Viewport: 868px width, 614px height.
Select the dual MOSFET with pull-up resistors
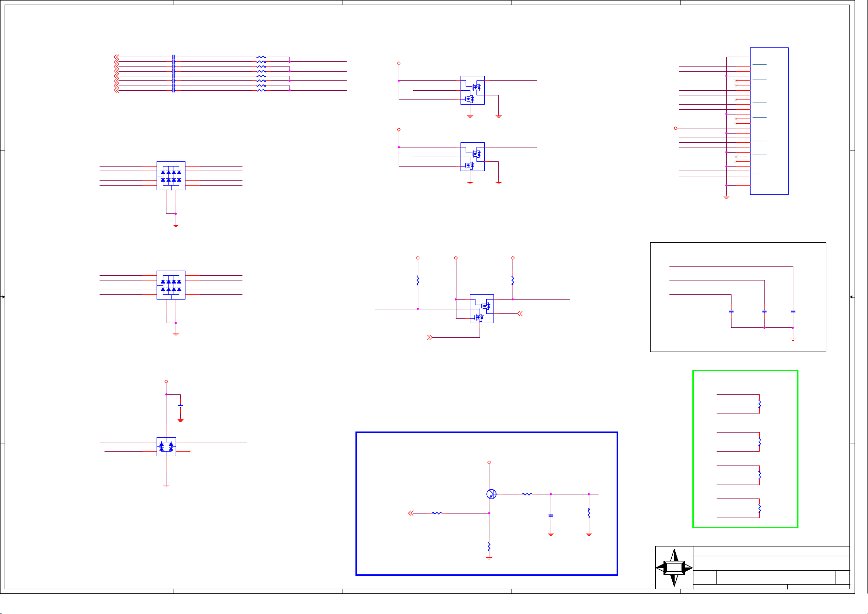pyautogui.click(x=482, y=309)
